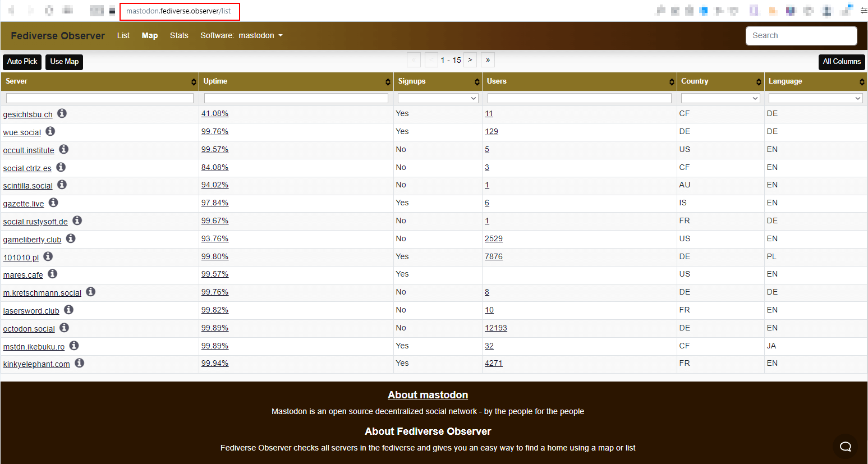Open the Language filter dropdown

815,98
